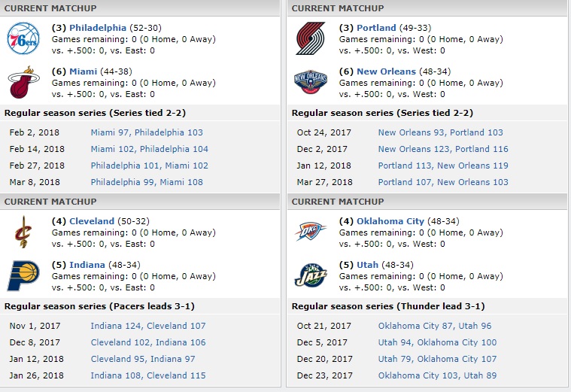Click the Portland Trail Blazers logo
This screenshot has width=571, height=392.
[310, 38]
